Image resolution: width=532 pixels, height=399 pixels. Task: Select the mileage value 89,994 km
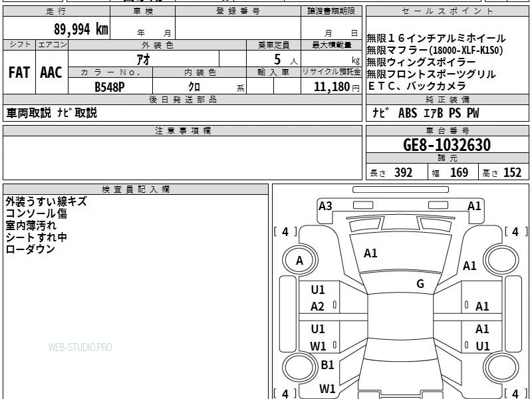coord(81,29)
